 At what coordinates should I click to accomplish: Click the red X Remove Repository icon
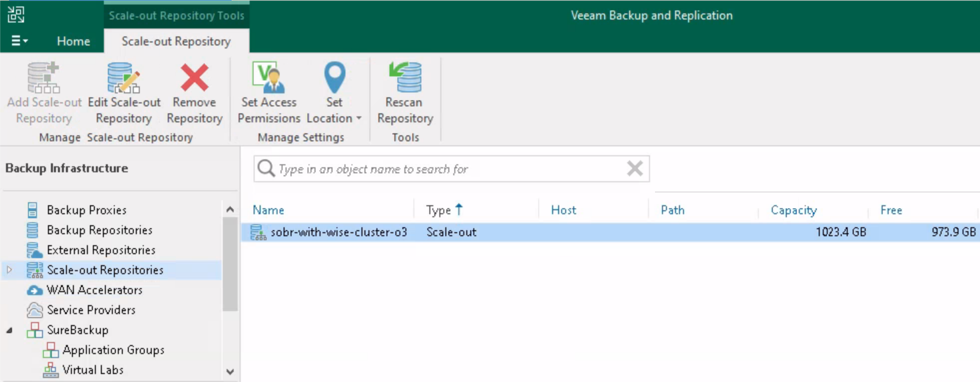click(194, 77)
